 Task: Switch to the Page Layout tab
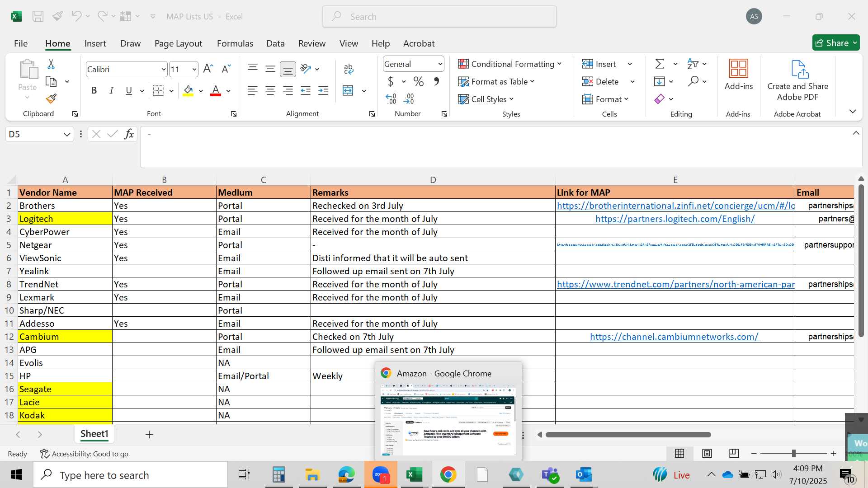pos(178,43)
